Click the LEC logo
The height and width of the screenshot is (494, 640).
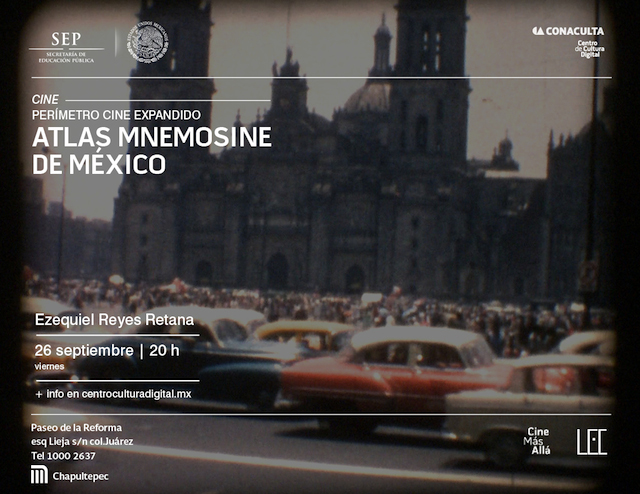click(591, 441)
